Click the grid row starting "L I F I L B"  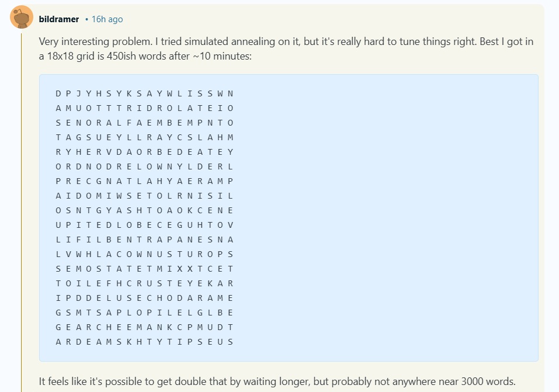[x=144, y=240]
